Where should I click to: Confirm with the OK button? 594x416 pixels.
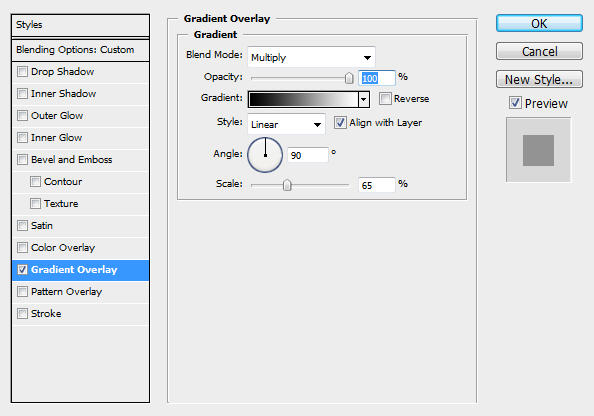coord(539,23)
